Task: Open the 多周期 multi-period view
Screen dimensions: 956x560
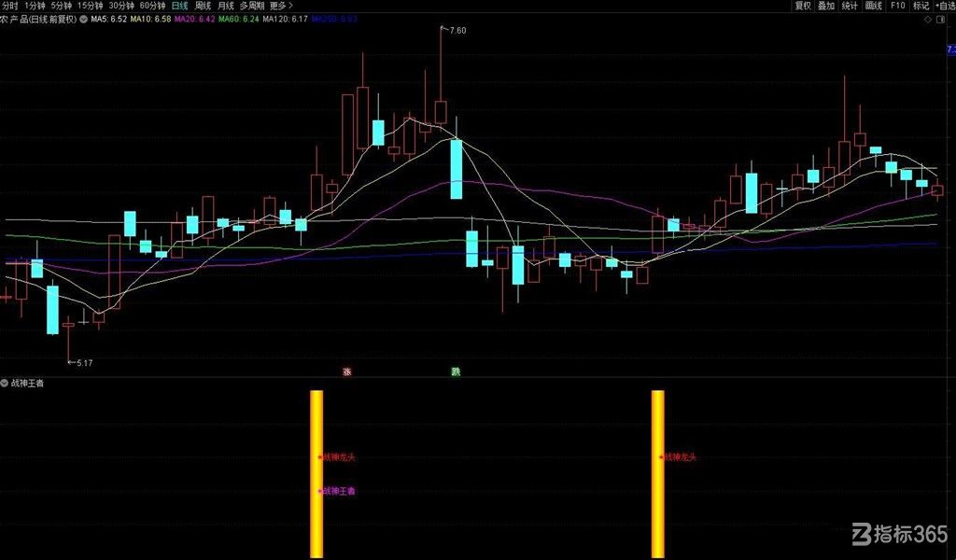Action: pos(252,6)
